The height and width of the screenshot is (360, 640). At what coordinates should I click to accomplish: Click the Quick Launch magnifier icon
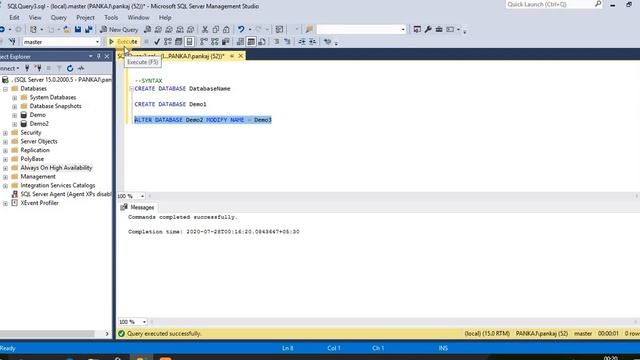[x=598, y=4]
